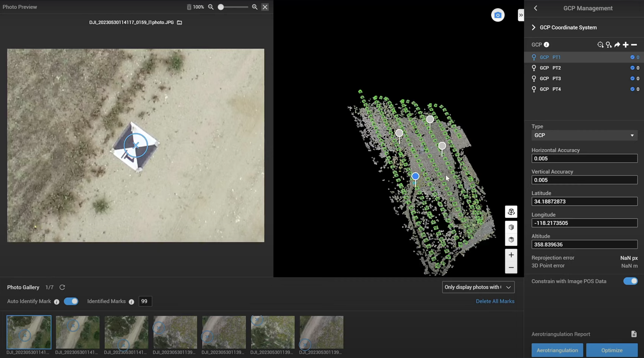
Task: Click the info icon beside Auto Identify Mark
Action: 57,302
